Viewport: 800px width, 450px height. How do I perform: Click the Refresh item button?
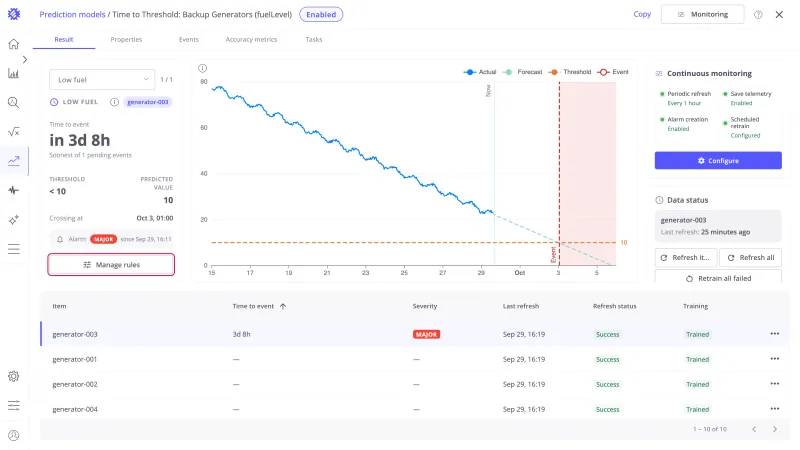pyautogui.click(x=686, y=258)
